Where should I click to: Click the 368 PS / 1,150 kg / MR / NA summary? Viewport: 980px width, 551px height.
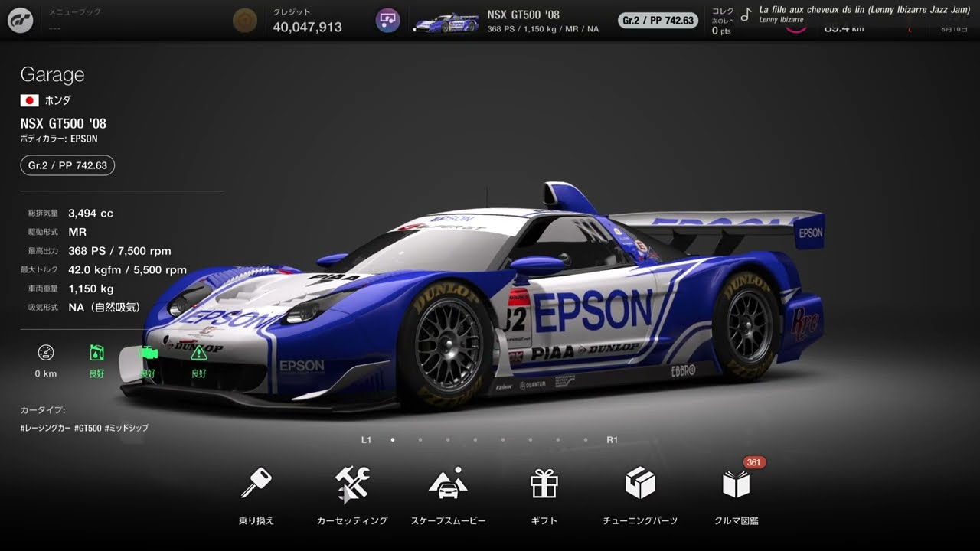tap(543, 29)
